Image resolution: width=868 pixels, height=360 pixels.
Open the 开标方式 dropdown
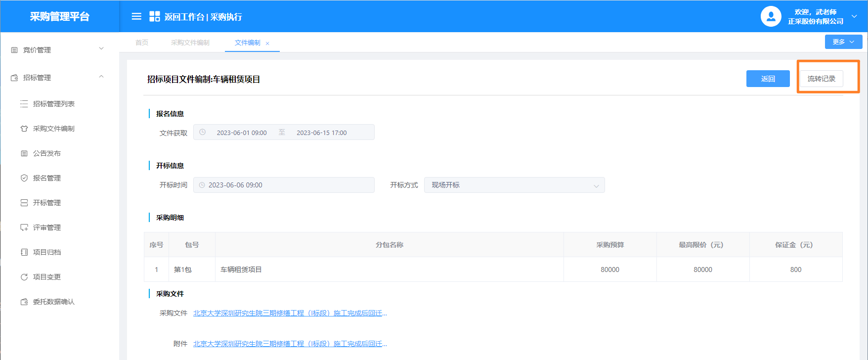(514, 185)
